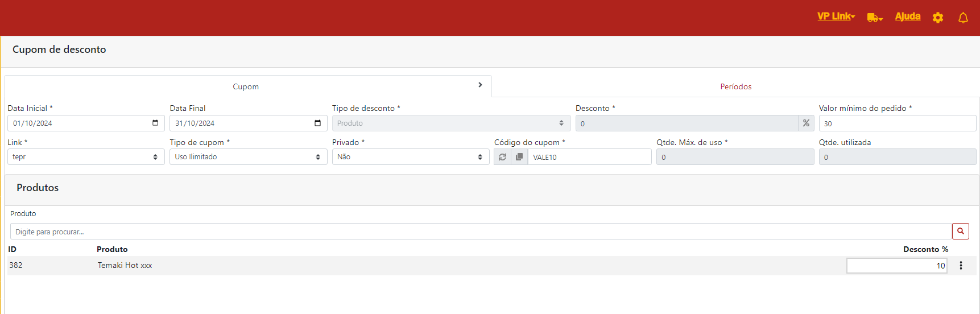Click the percent symbol beside Desconto

(806, 123)
